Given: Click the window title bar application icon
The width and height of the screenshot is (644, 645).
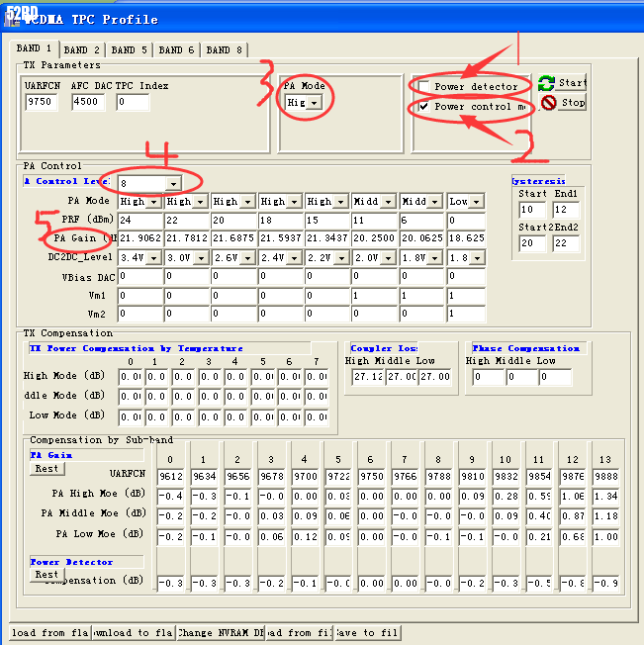Looking at the screenshot, I should [12, 20].
